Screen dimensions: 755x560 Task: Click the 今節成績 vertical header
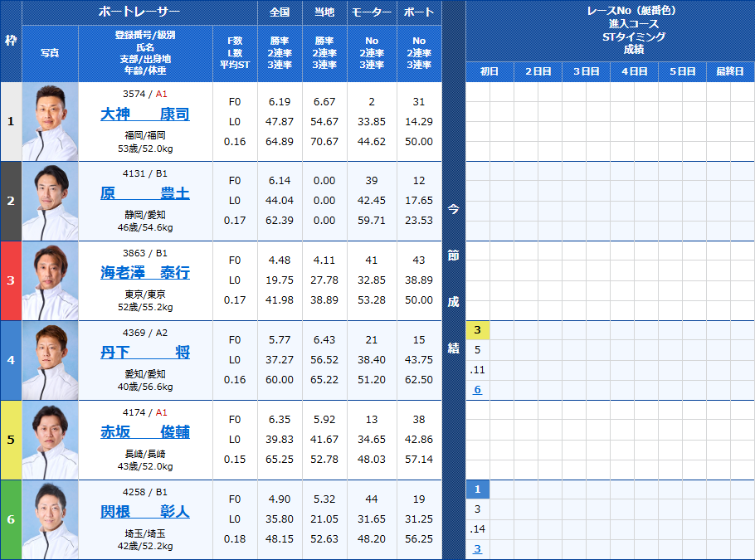click(454, 280)
